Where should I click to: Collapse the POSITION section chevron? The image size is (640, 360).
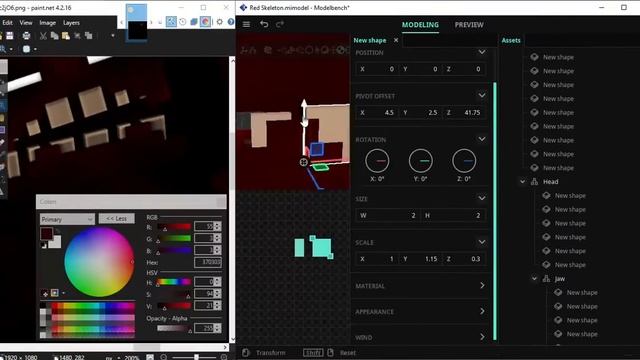pyautogui.click(x=482, y=52)
